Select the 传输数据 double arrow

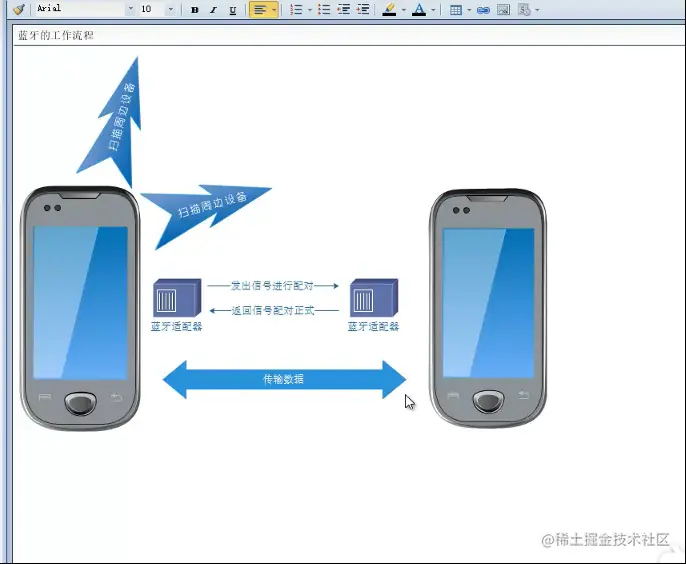[x=284, y=379]
